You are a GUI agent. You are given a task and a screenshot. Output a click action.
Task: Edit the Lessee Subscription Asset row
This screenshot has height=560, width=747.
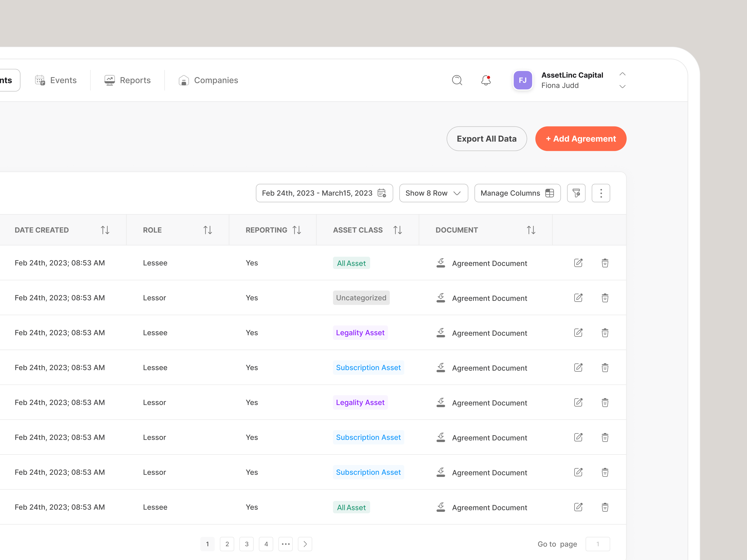[578, 367]
